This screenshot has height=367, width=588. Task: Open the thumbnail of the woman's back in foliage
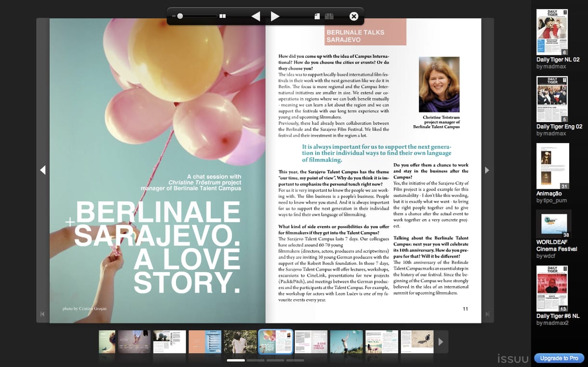click(240, 342)
